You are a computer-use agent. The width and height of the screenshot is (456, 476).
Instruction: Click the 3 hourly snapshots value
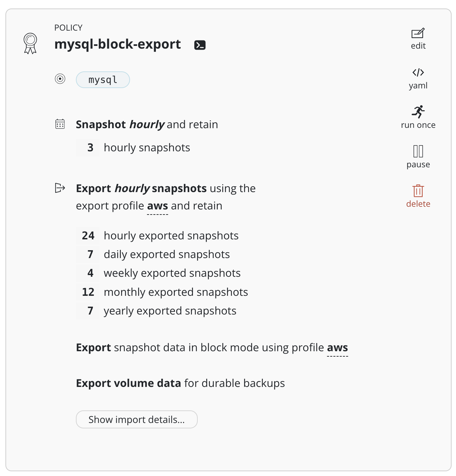[90, 148]
